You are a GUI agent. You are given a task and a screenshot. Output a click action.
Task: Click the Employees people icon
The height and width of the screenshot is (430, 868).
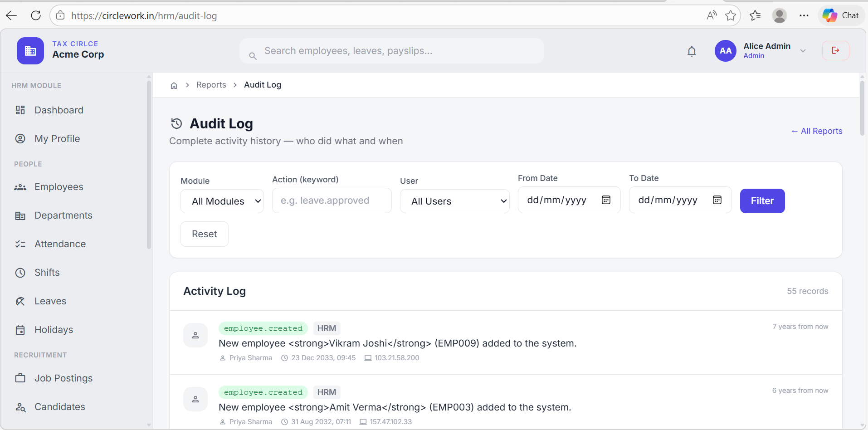point(20,186)
